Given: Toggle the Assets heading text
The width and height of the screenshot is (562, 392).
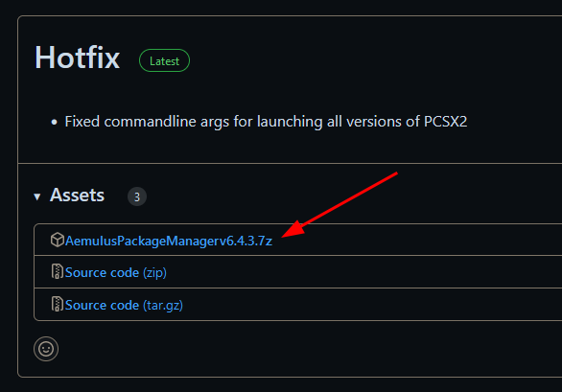Looking at the screenshot, I should pos(77,196).
